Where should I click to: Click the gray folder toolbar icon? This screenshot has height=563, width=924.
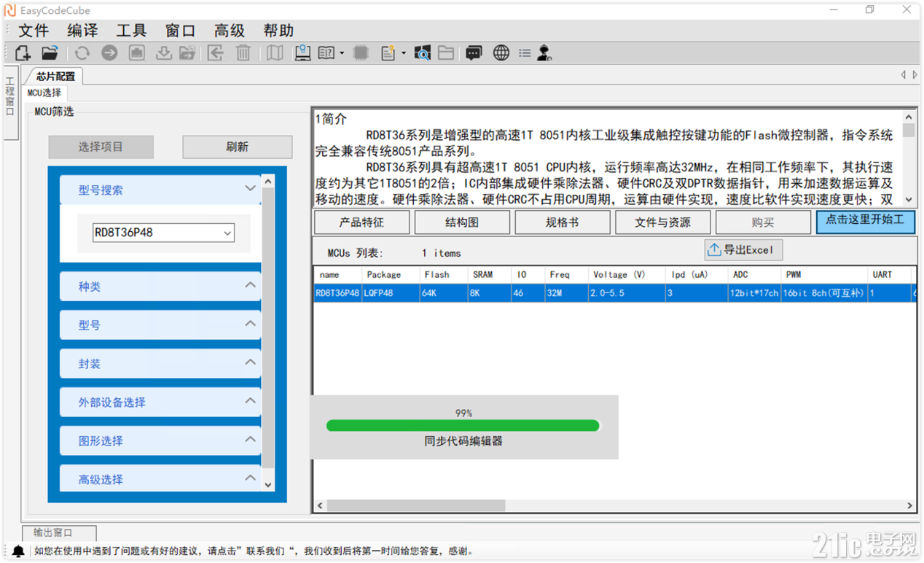coord(446,53)
